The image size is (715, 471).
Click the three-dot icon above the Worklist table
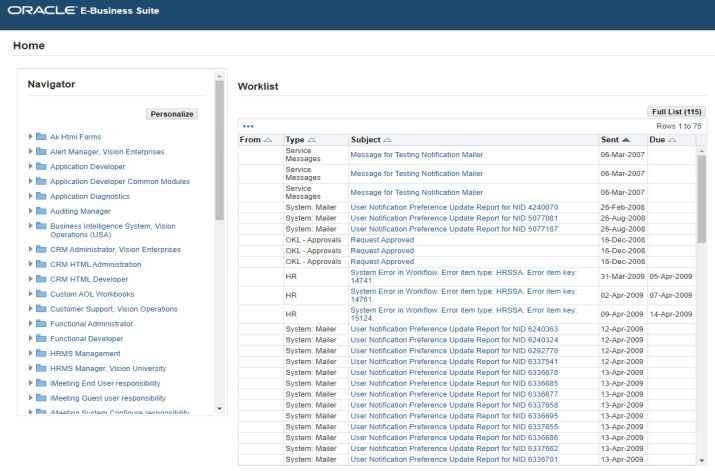pyautogui.click(x=248, y=126)
